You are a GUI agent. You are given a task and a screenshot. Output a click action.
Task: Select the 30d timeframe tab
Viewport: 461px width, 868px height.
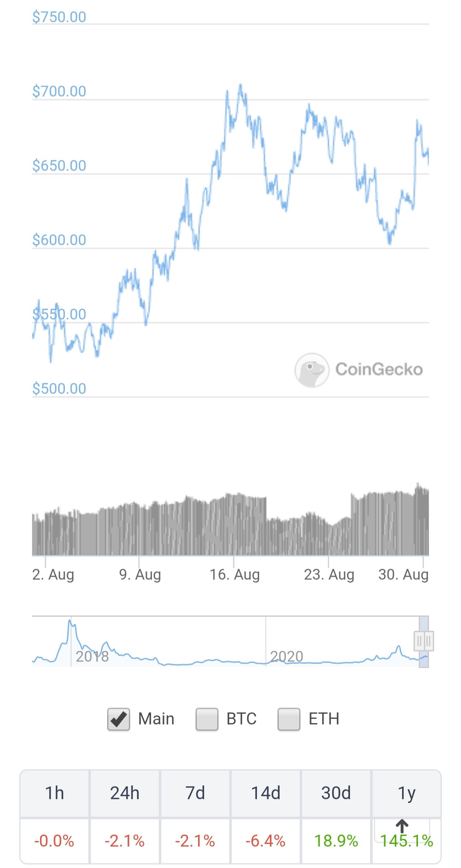tap(336, 793)
